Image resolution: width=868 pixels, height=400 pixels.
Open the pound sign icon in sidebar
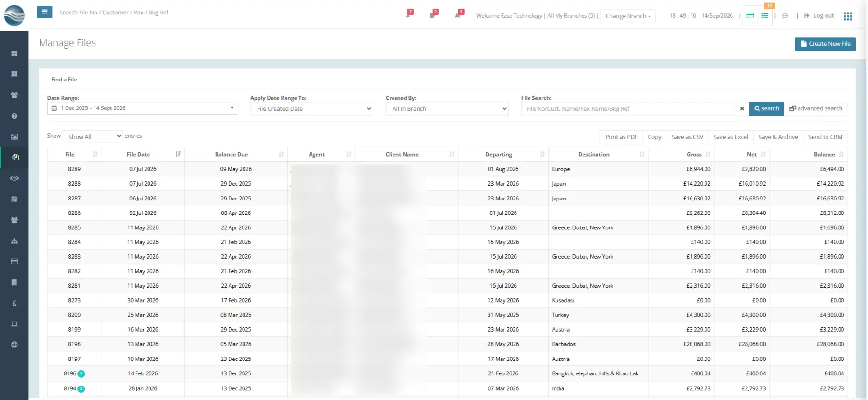14,303
